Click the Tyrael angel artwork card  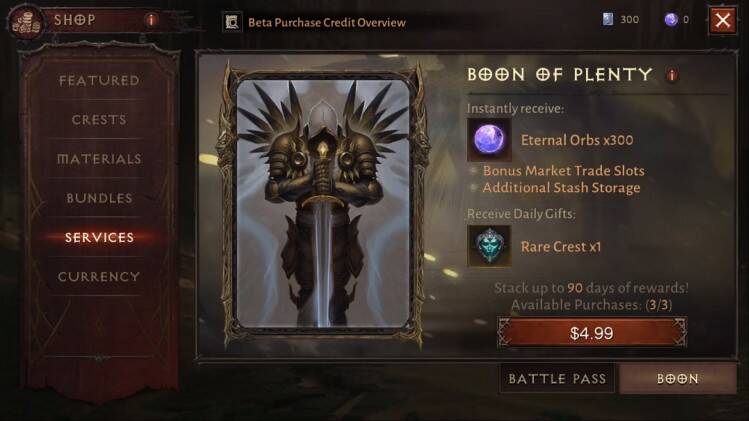(x=323, y=204)
